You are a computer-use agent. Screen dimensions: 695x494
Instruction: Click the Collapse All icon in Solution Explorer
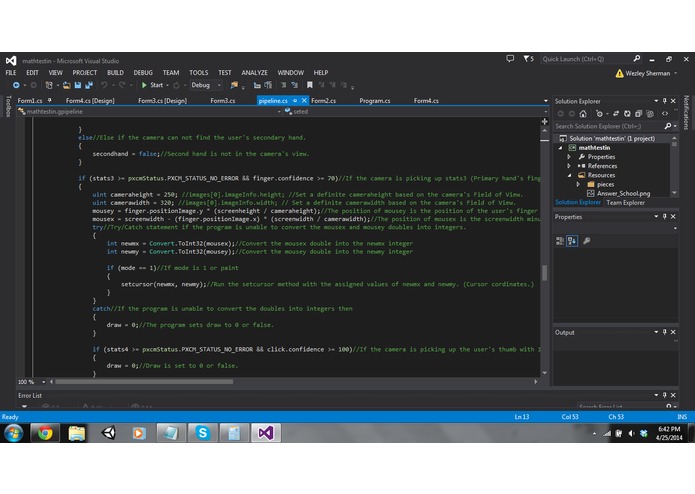(x=638, y=114)
